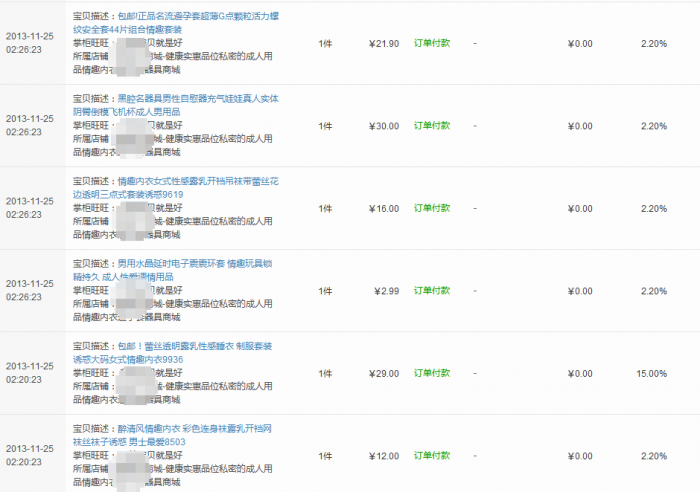This screenshot has width=700, height=492.
Task: Click the ¥0.00 amount in the 15.00% row
Action: tap(580, 374)
